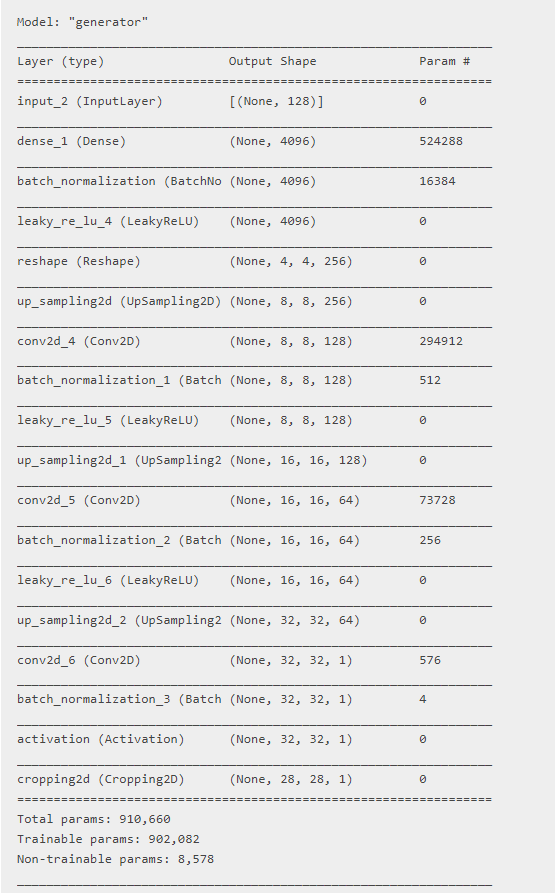The width and height of the screenshot is (555, 893).
Task: Click the cropping2d (Cropping2D) layer entry
Action: (101, 779)
